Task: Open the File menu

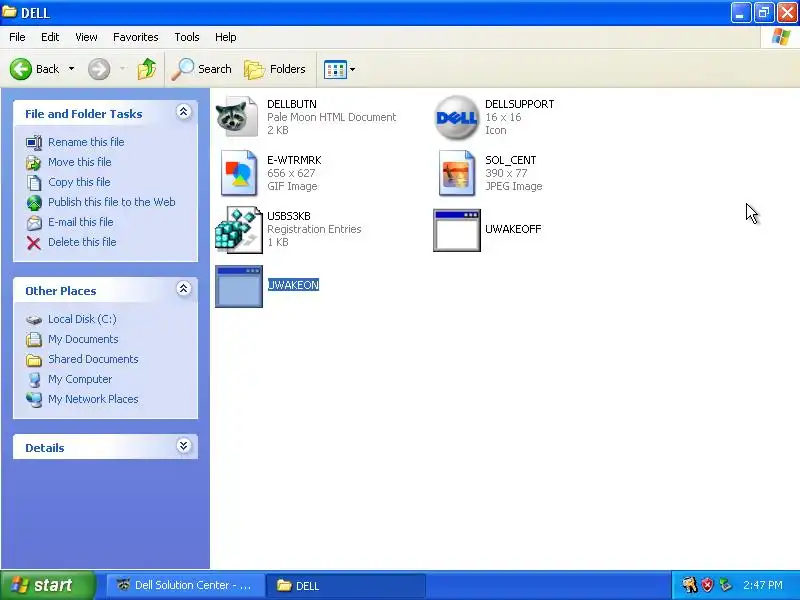Action: [17, 37]
